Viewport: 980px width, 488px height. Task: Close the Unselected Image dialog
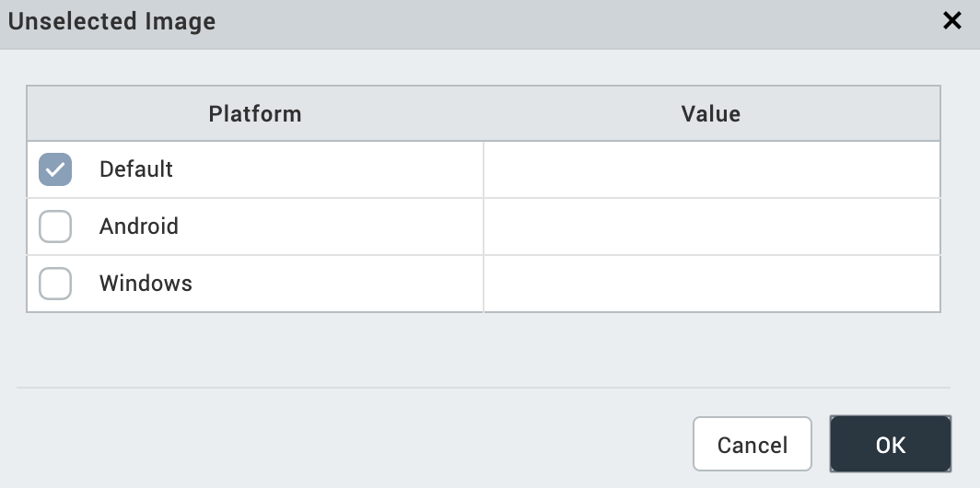(x=952, y=21)
